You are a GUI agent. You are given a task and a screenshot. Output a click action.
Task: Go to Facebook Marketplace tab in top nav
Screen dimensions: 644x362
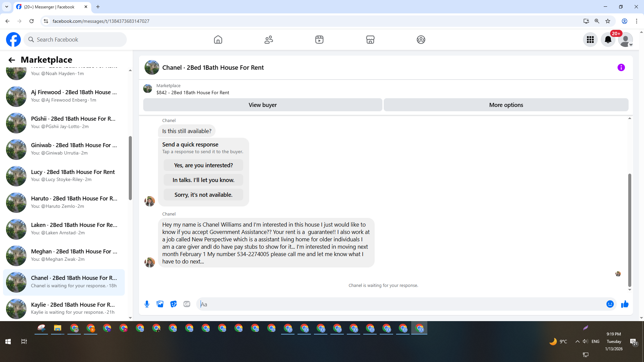[370, 40]
